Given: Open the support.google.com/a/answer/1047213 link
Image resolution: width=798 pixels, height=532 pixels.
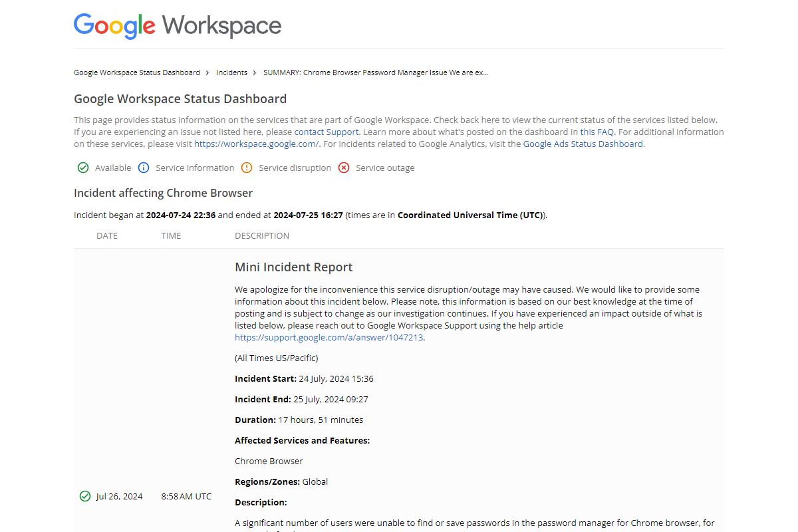Looking at the screenshot, I should [x=329, y=337].
